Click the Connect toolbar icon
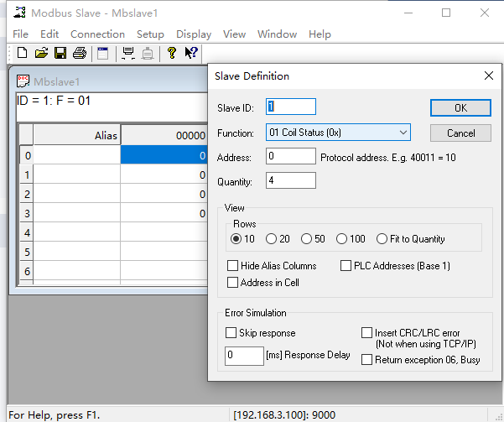Viewport: 504px width, 422px height. tap(128, 54)
